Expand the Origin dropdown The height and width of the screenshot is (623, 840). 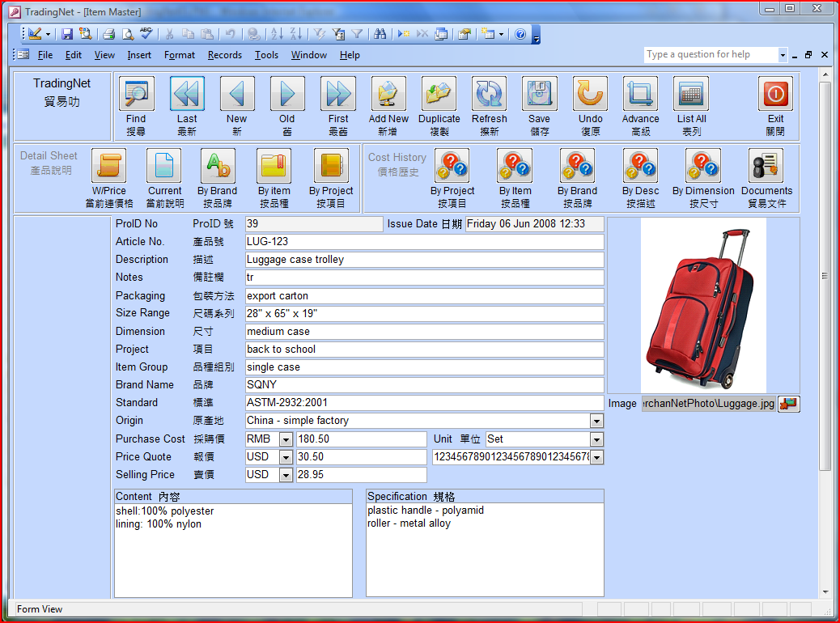point(596,422)
